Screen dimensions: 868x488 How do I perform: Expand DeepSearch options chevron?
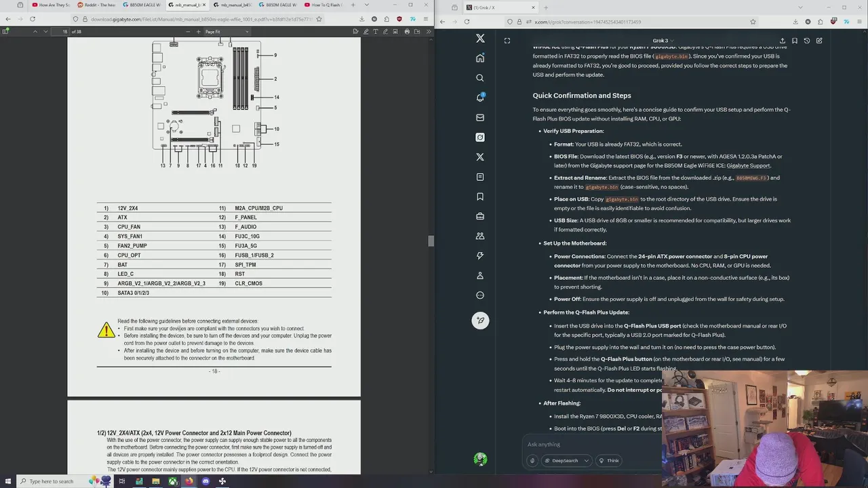(587, 461)
